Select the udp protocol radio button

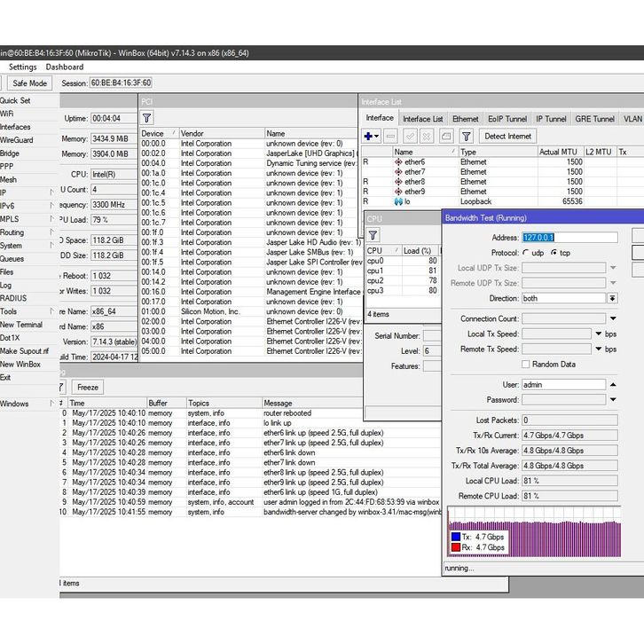click(x=527, y=253)
